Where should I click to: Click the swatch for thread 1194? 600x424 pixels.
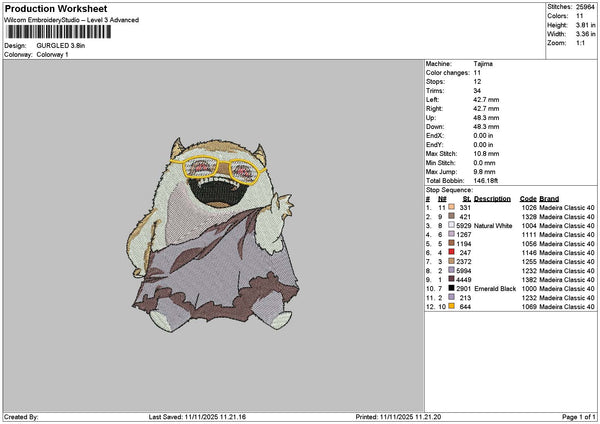(x=452, y=243)
